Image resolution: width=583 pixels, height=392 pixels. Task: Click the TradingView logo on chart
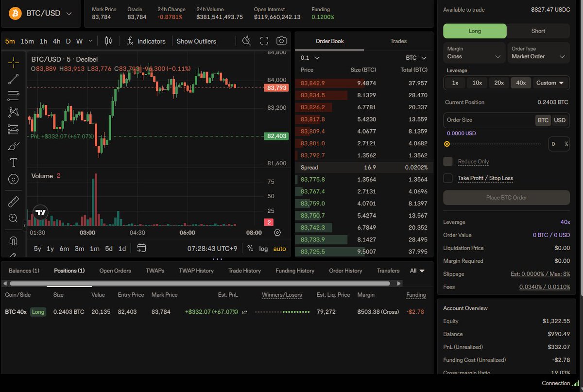click(x=41, y=212)
